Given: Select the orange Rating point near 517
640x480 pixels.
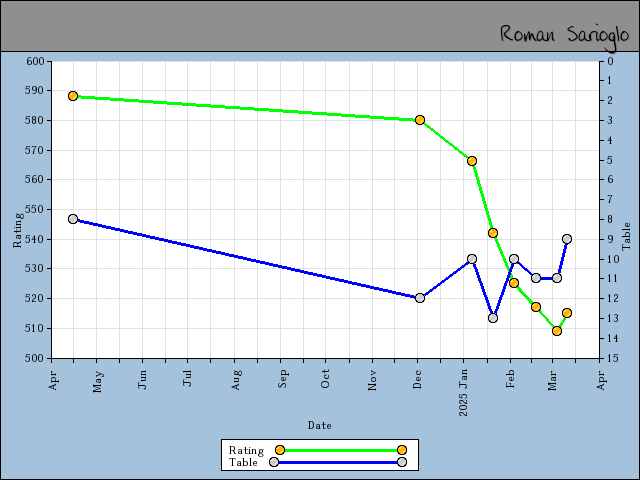Looking at the screenshot, I should click(536, 307).
